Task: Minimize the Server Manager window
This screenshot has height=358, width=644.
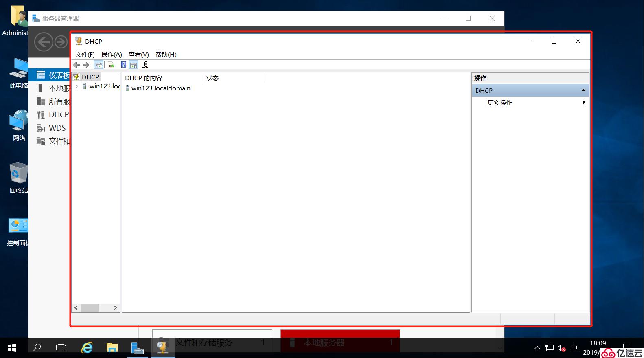Action: (x=445, y=18)
